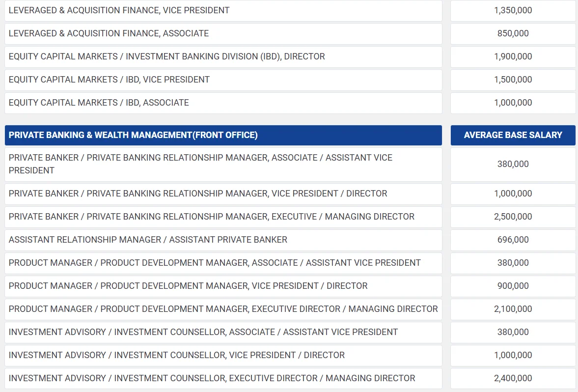Select Assistant Relationship Manager row
The width and height of the screenshot is (578, 392).
pos(223,240)
